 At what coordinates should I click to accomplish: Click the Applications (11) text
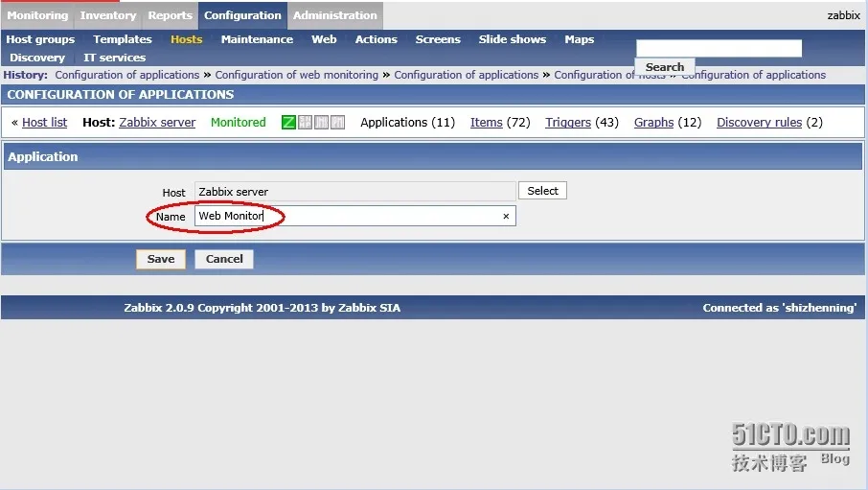[407, 123]
